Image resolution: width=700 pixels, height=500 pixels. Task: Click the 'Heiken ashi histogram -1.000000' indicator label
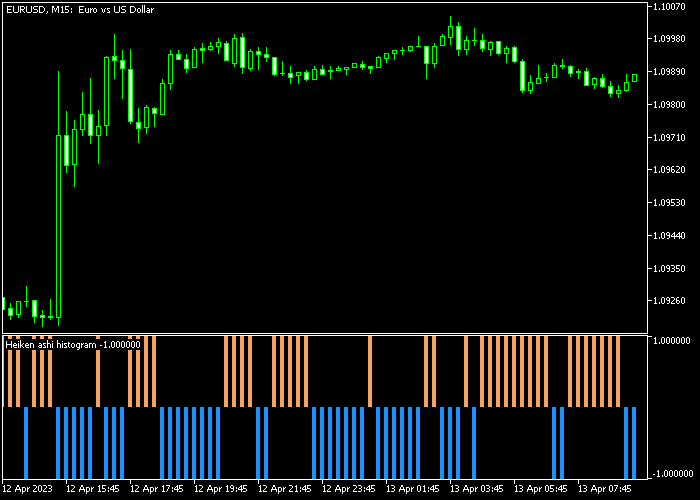(73, 345)
